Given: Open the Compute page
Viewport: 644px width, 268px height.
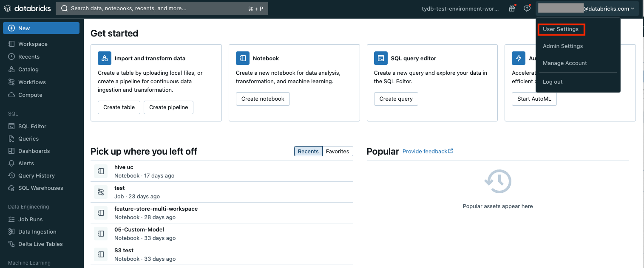Looking at the screenshot, I should click(x=30, y=95).
